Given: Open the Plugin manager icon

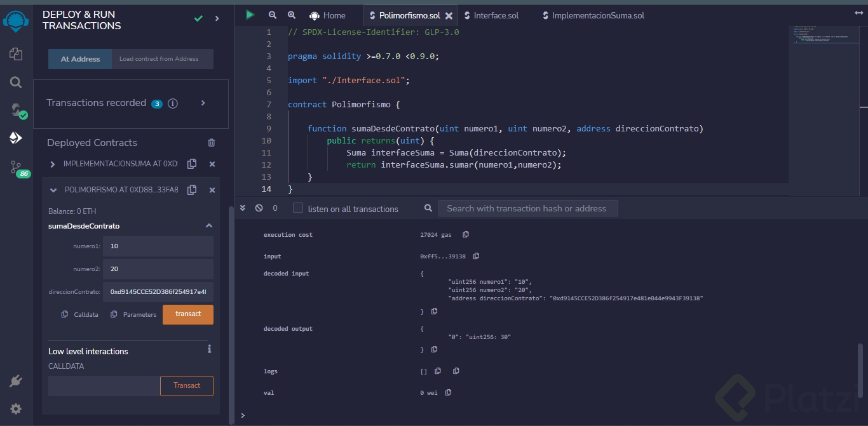Looking at the screenshot, I should pos(16,381).
